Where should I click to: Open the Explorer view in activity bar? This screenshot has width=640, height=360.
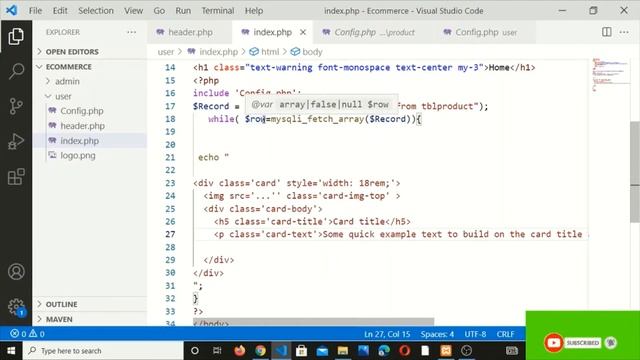click(x=16, y=37)
